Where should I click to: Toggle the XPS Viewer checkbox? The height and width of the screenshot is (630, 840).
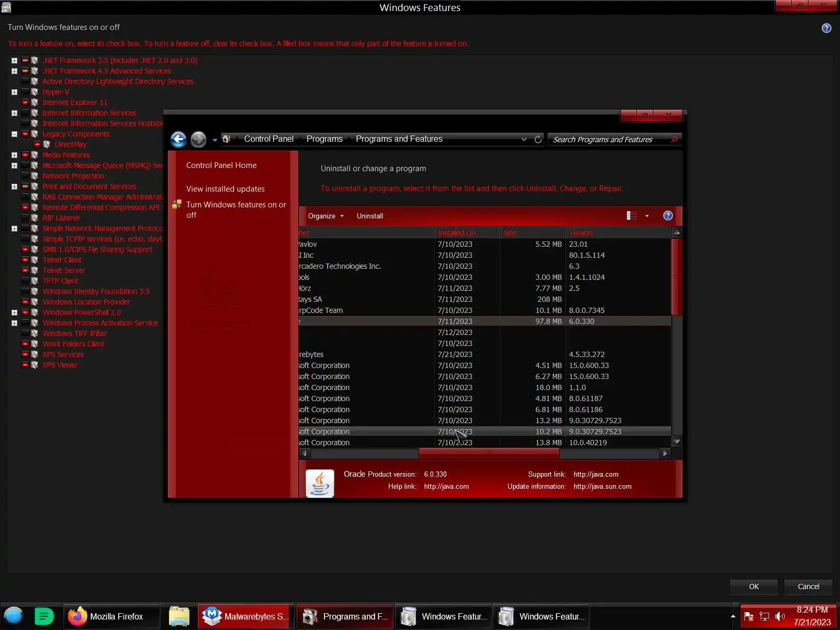[25, 365]
